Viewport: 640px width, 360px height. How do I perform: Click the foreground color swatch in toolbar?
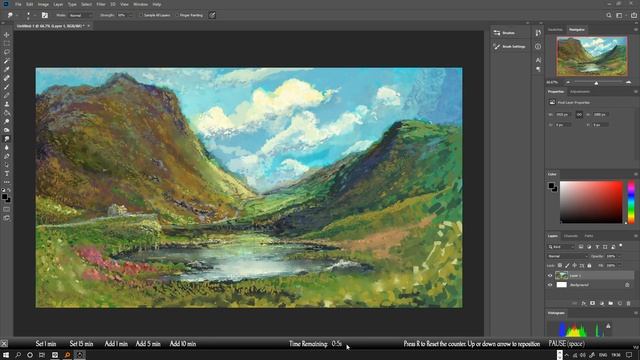tap(4, 197)
